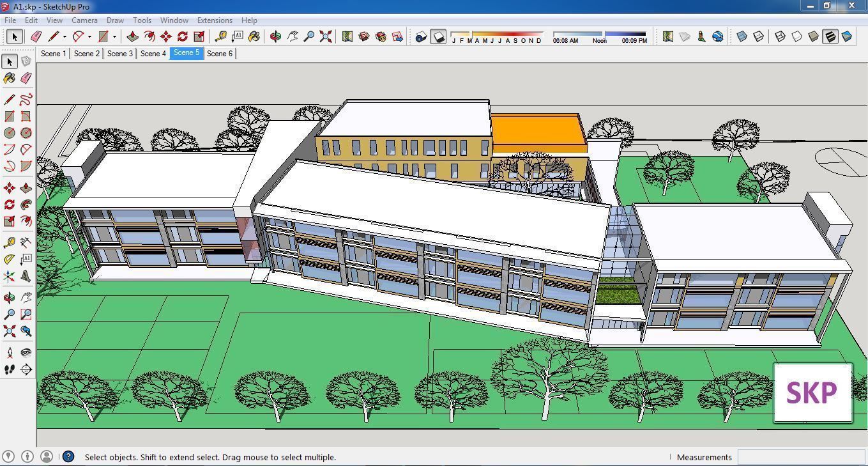Open the 3D Warehouse
Image resolution: width=868 pixels, height=466 pixels.
(x=364, y=36)
